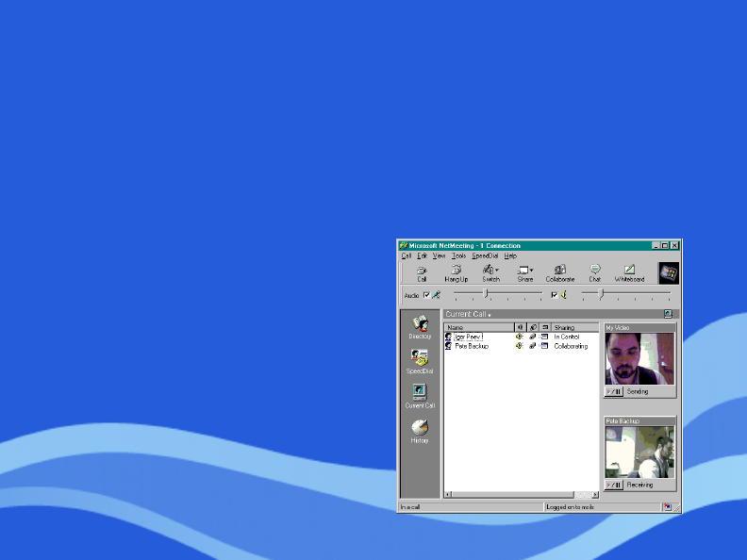Open the Tools menu
The image size is (747, 560).
click(458, 255)
